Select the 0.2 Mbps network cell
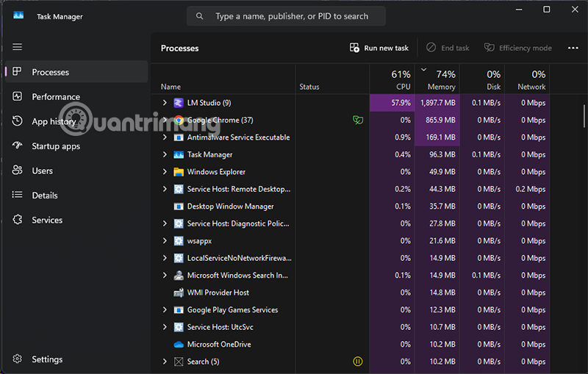This screenshot has width=588, height=374. (527, 189)
